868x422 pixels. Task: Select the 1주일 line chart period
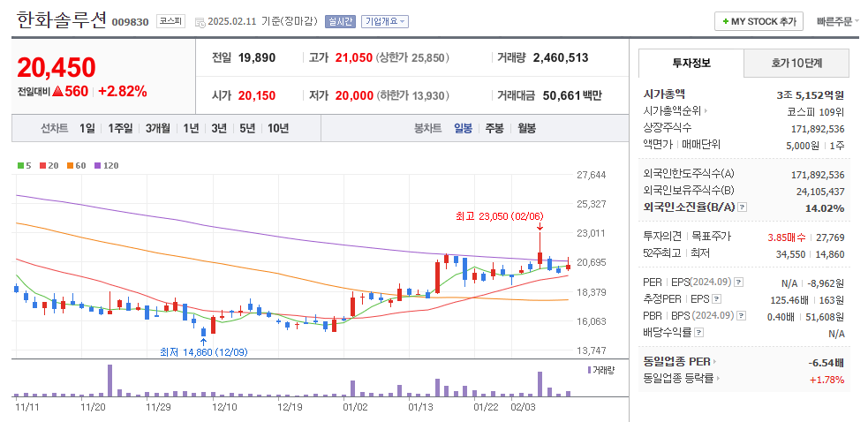pos(120,129)
